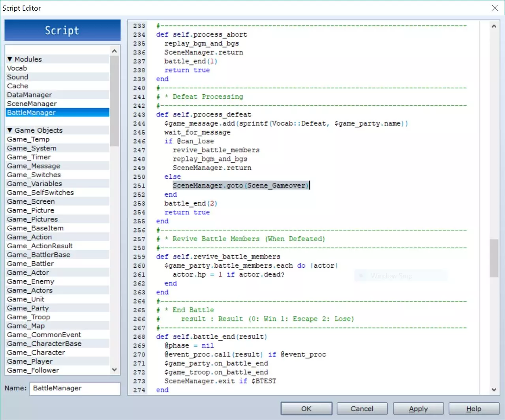The width and height of the screenshot is (505, 420).
Task: Click the script Name input field
Action: pos(75,388)
